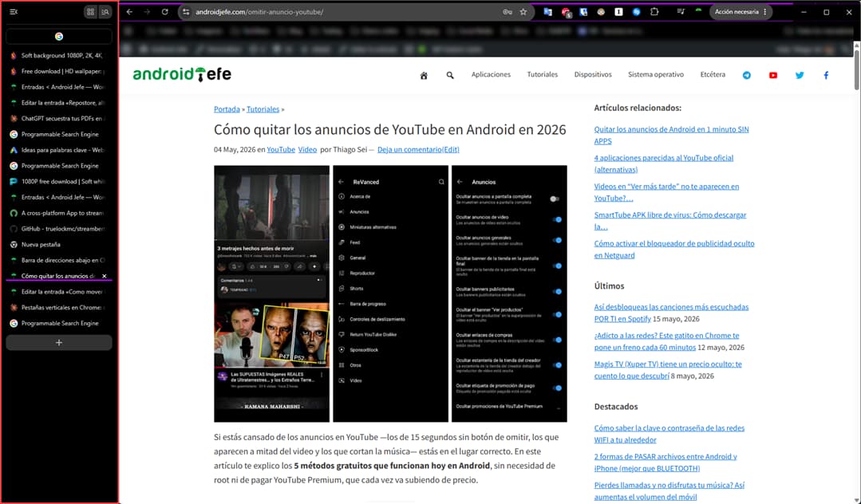
Task: Open Android Jefe's Telegram channel
Action: pos(747,75)
